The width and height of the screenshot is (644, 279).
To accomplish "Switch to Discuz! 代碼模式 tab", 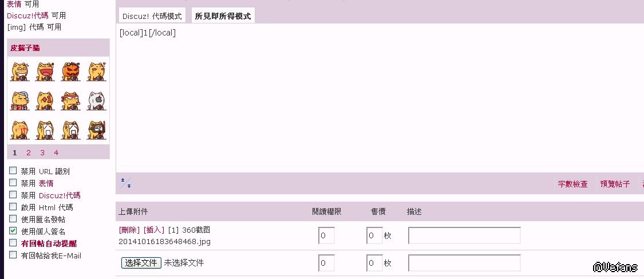I will (152, 16).
